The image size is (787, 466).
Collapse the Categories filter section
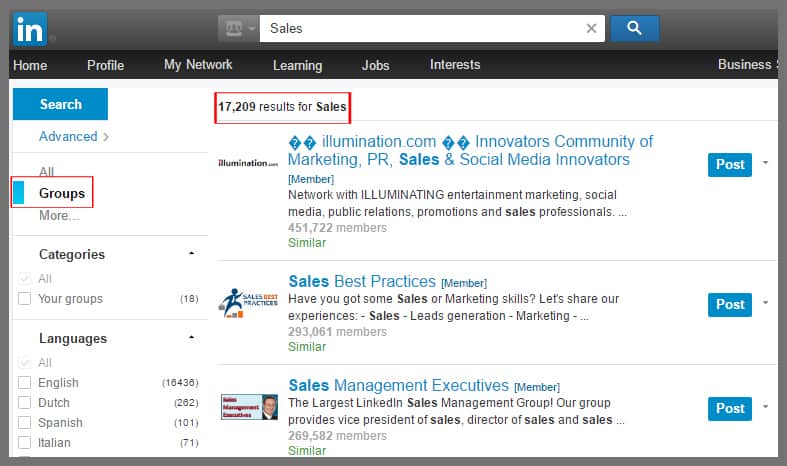coord(191,254)
